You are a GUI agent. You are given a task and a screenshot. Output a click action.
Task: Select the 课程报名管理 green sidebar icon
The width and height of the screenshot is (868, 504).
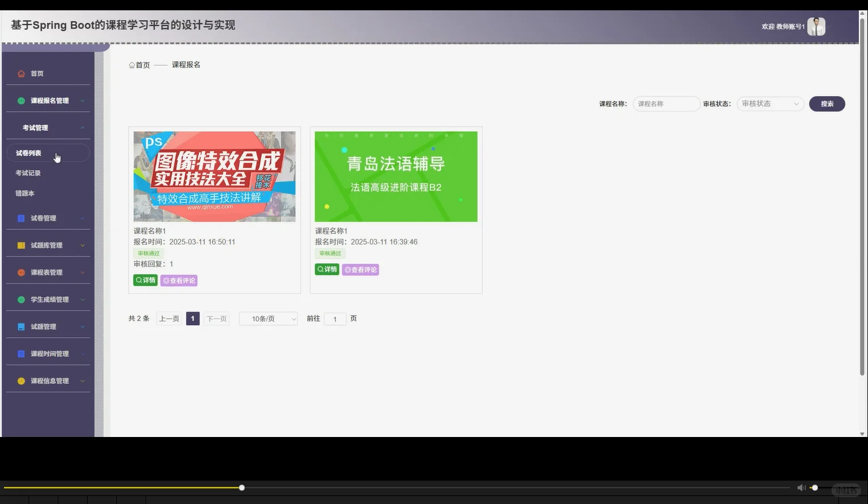click(x=20, y=100)
